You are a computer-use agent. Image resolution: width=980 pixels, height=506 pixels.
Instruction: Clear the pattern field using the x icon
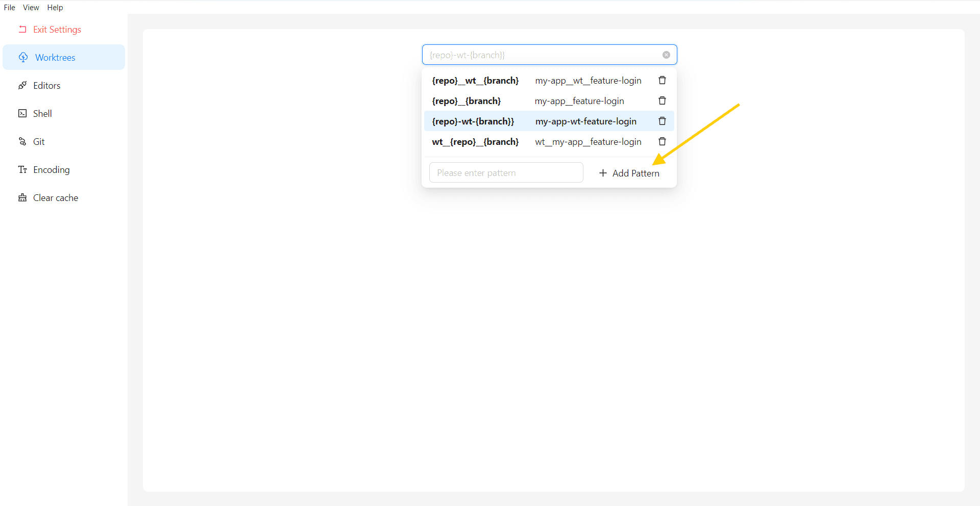pos(666,55)
